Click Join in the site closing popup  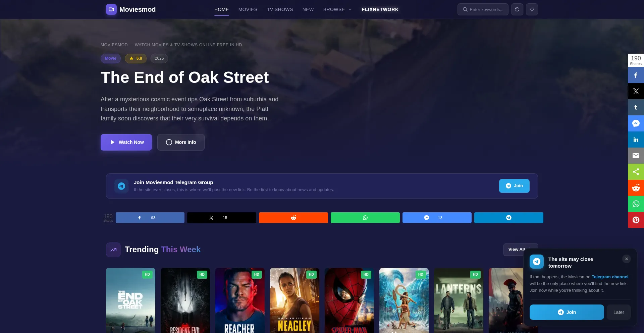click(567, 312)
